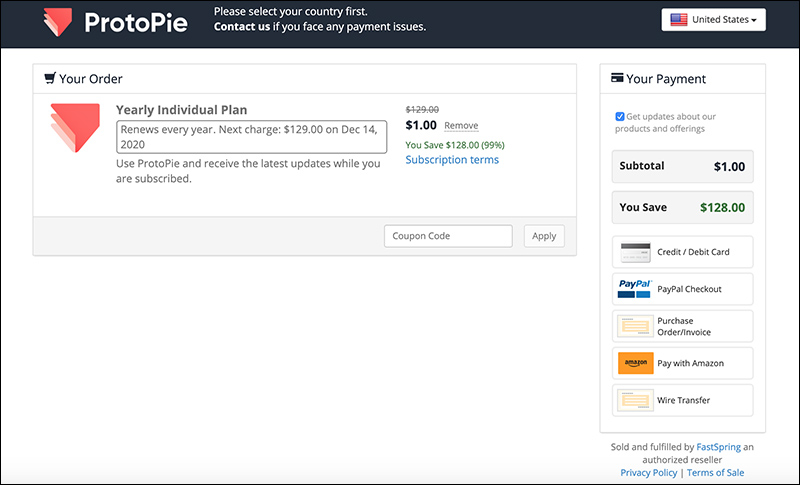Choose Wire Transfer payment
The height and width of the screenshot is (485, 800).
682,400
